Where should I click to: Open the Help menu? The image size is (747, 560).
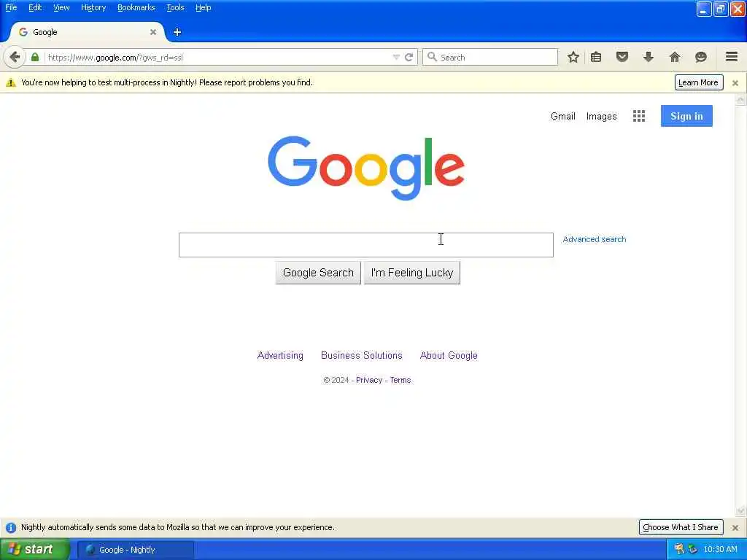click(x=204, y=7)
